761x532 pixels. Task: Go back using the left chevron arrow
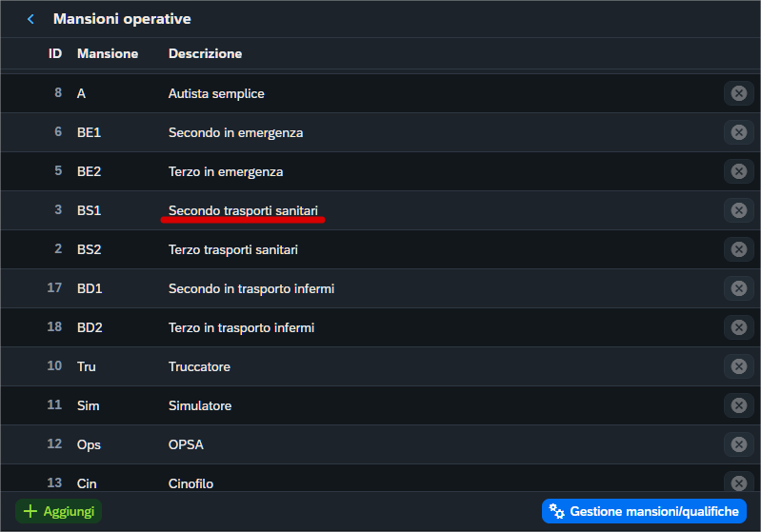pos(30,19)
